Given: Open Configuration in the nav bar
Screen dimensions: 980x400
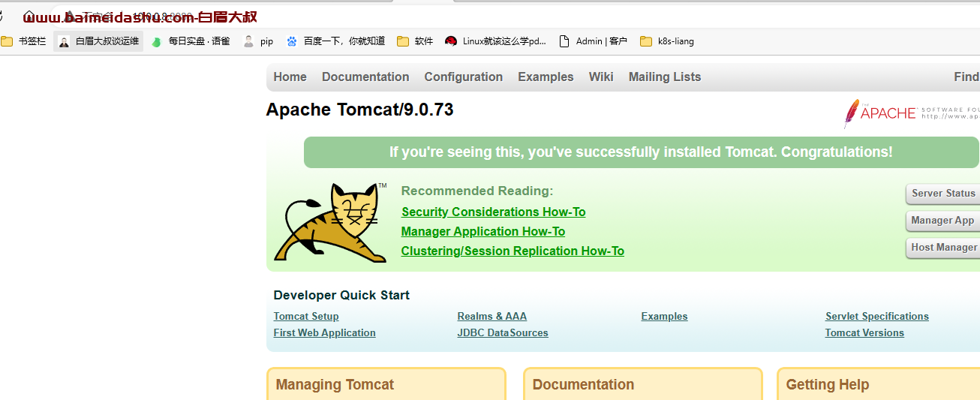Looking at the screenshot, I should coord(463,77).
